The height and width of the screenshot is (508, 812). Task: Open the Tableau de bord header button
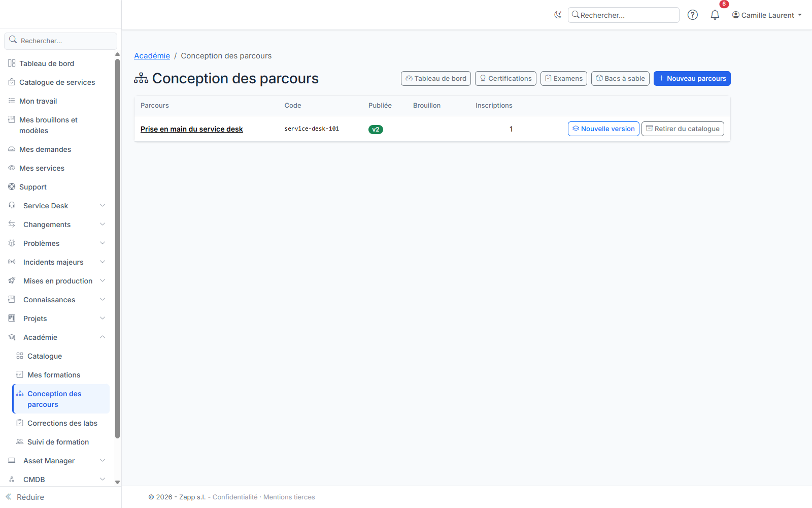[436, 78]
